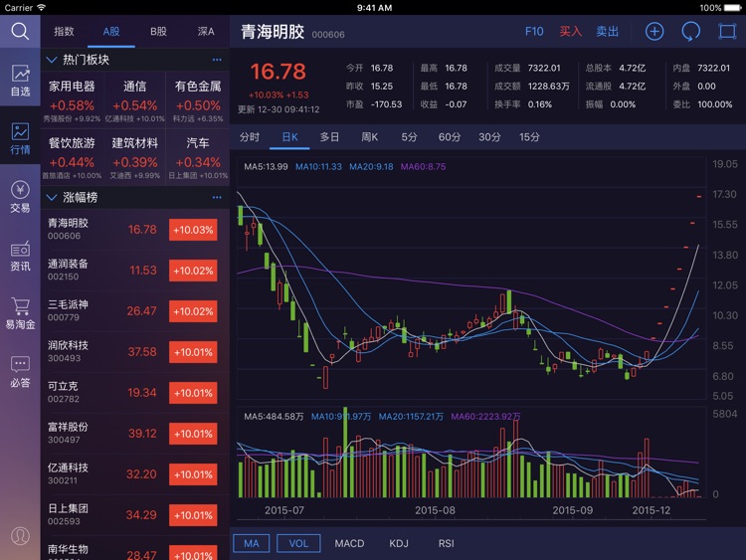Click the 2015-08 date axis label
The width and height of the screenshot is (746, 560).
(435, 510)
